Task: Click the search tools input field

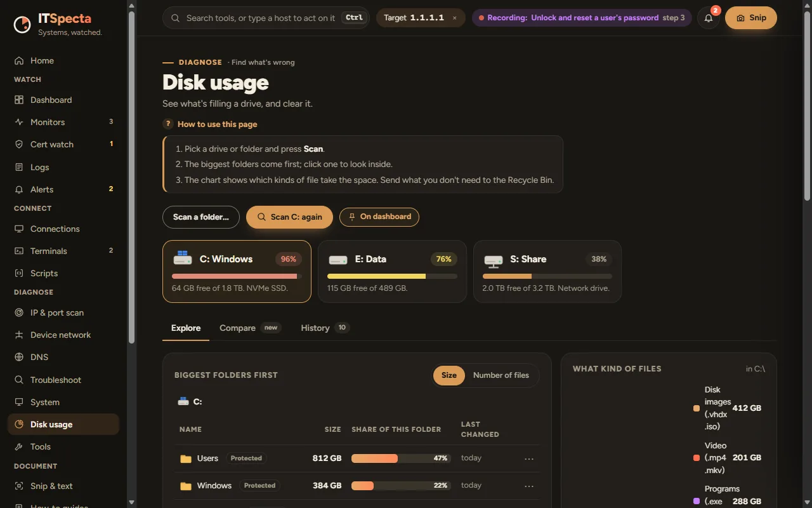Action: [266, 18]
